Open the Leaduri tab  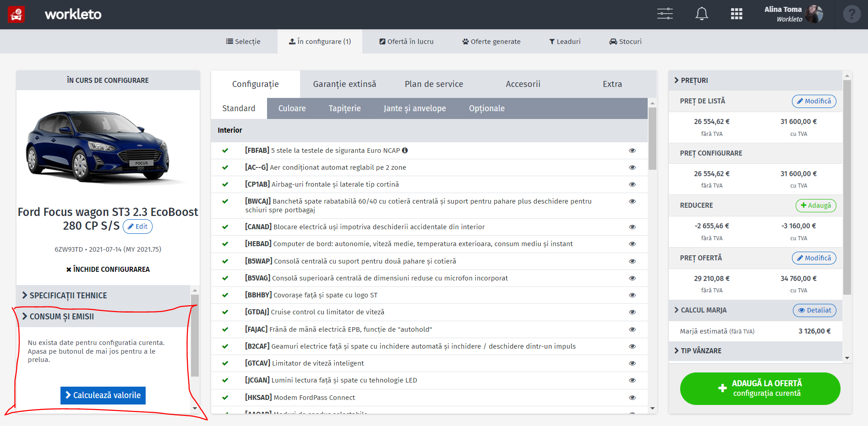pyautogui.click(x=565, y=42)
